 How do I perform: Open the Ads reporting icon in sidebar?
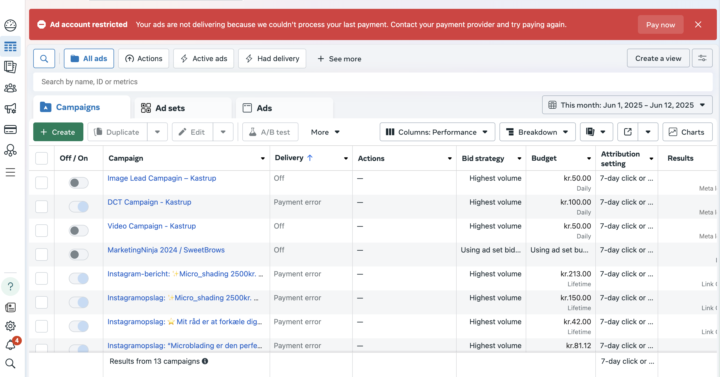pos(10,67)
